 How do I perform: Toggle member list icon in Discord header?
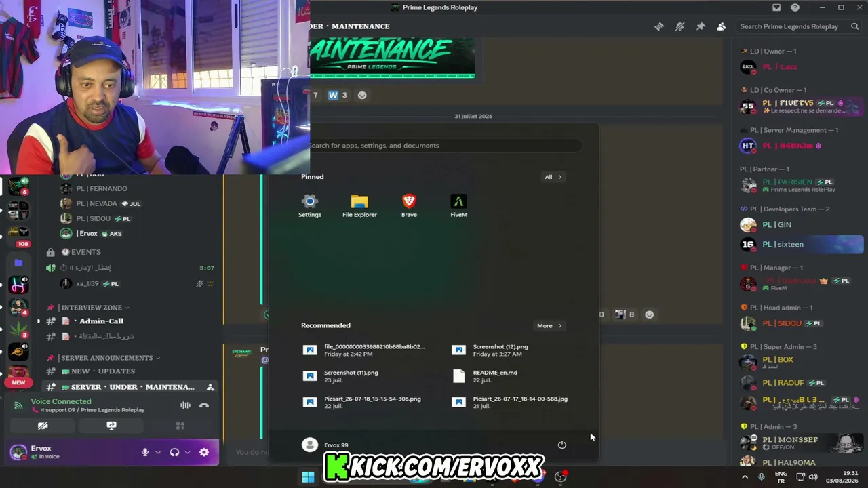(x=721, y=26)
